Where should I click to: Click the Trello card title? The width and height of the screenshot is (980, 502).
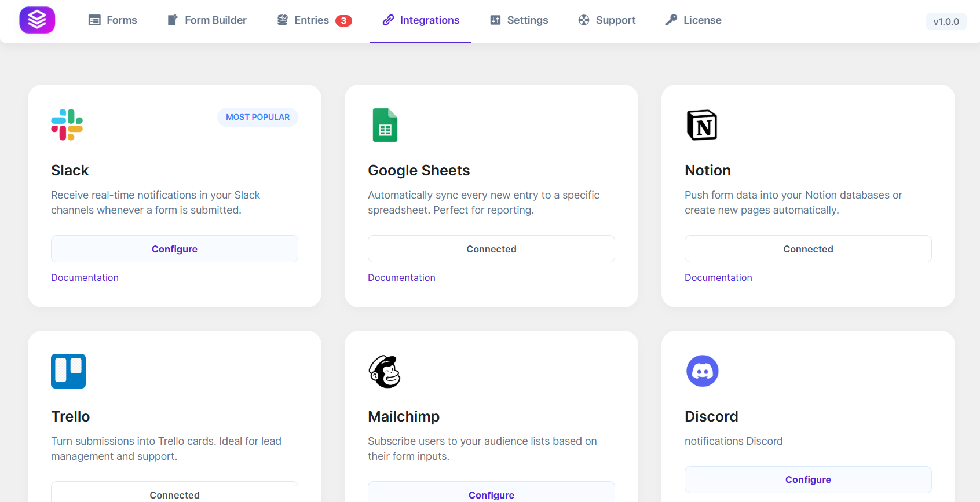pyautogui.click(x=71, y=416)
